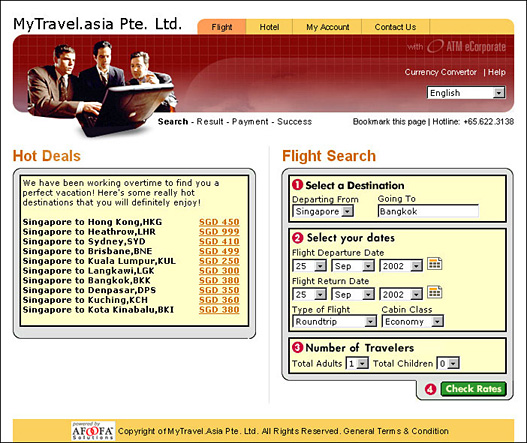Open the Currency Convertor link
Screen dimensions: 527x443
[440, 72]
